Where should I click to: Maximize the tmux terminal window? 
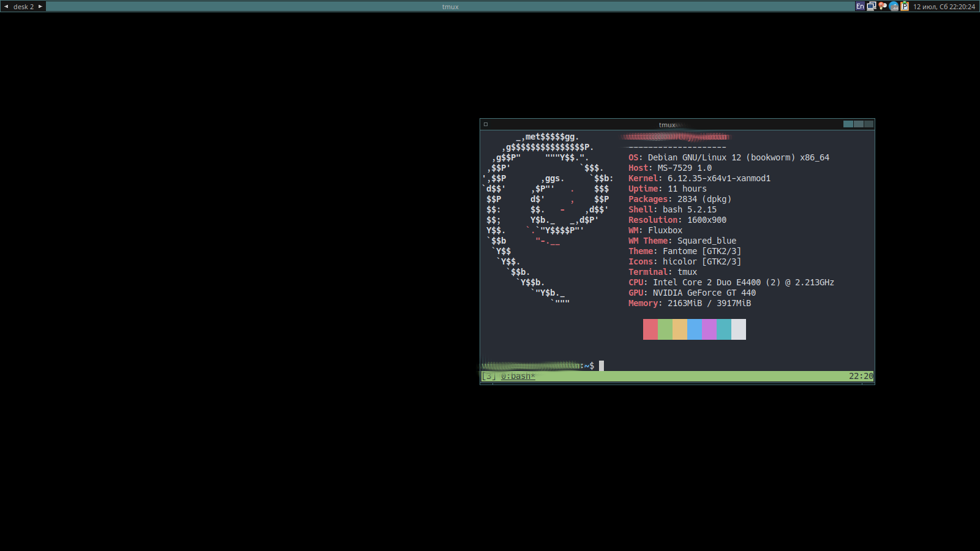(859, 124)
